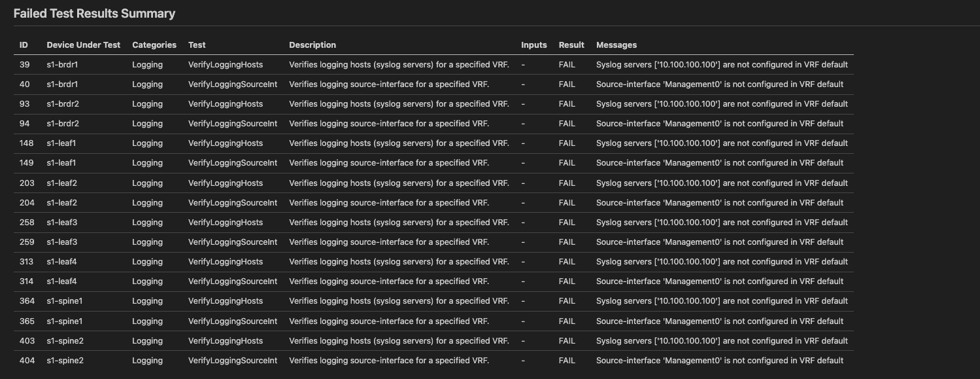Click FAIL result in row 203

[567, 183]
